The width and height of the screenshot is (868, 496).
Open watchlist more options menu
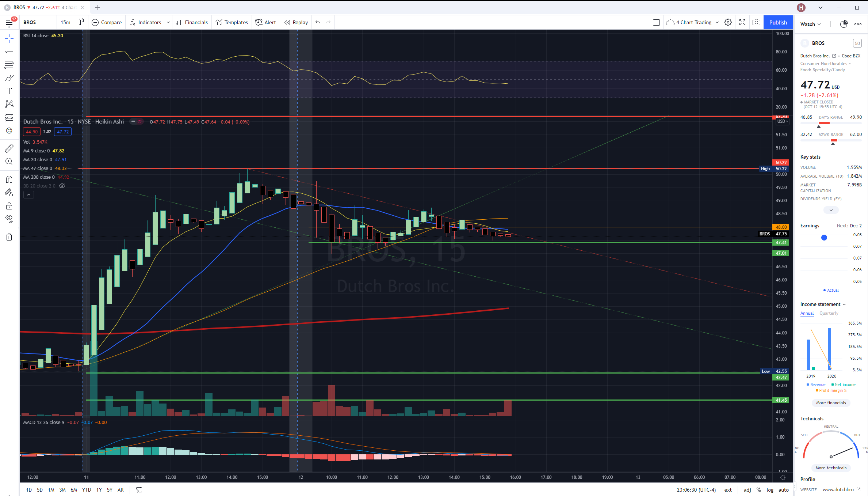[x=858, y=24]
